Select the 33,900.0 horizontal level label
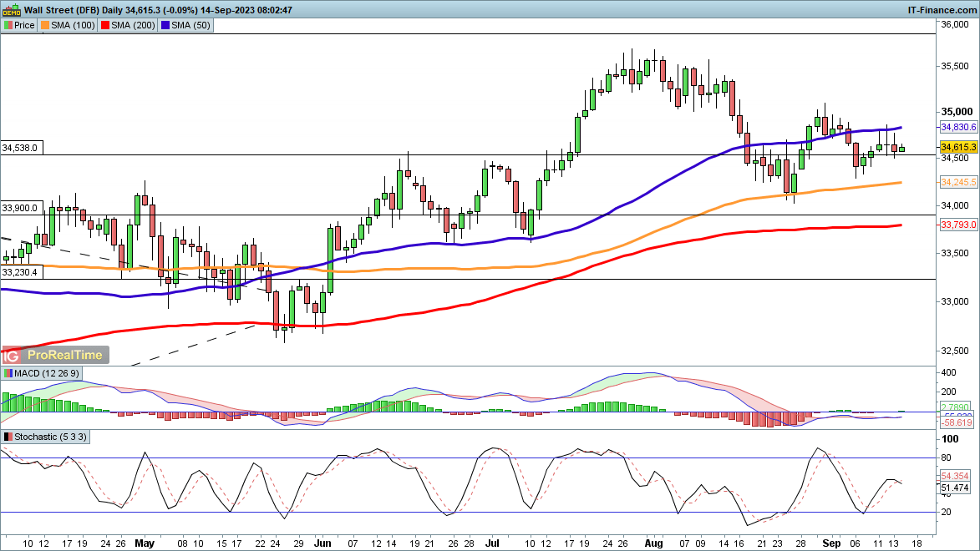Image resolution: width=980 pixels, height=551 pixels. (19, 208)
